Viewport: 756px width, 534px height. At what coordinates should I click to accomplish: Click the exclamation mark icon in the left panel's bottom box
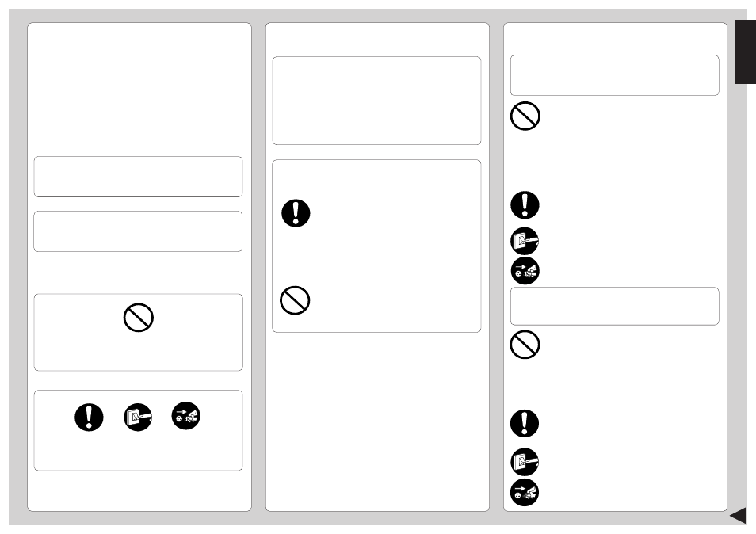[89, 417]
